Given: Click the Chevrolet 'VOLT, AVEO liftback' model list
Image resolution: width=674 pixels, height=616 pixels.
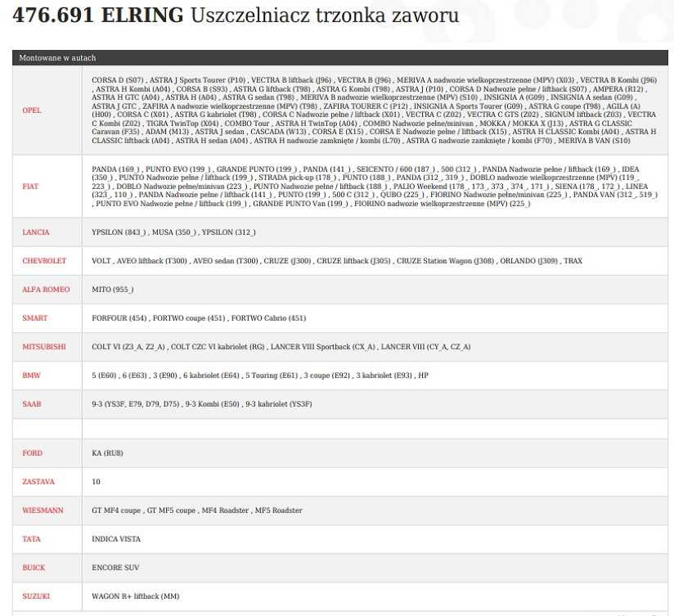Looking at the screenshot, I should (x=337, y=261).
